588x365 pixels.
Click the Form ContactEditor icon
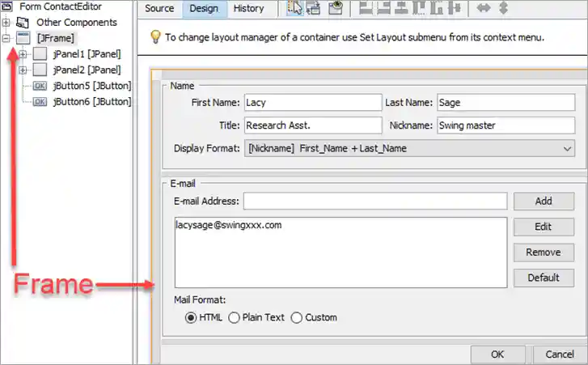[6, 6]
